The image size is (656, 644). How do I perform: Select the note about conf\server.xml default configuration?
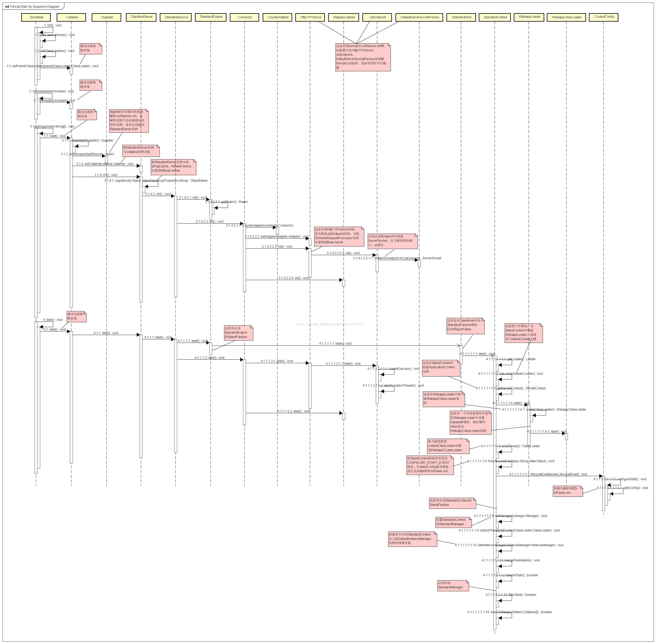(363, 57)
